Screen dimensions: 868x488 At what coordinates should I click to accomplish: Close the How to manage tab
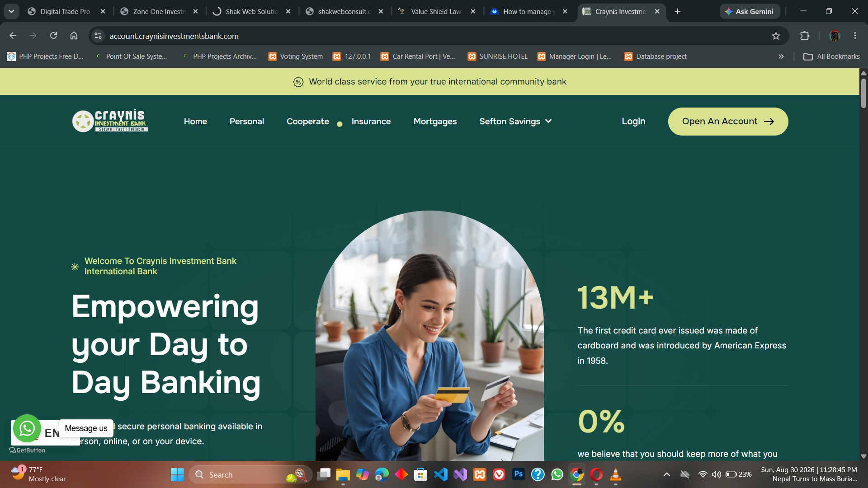click(x=565, y=11)
